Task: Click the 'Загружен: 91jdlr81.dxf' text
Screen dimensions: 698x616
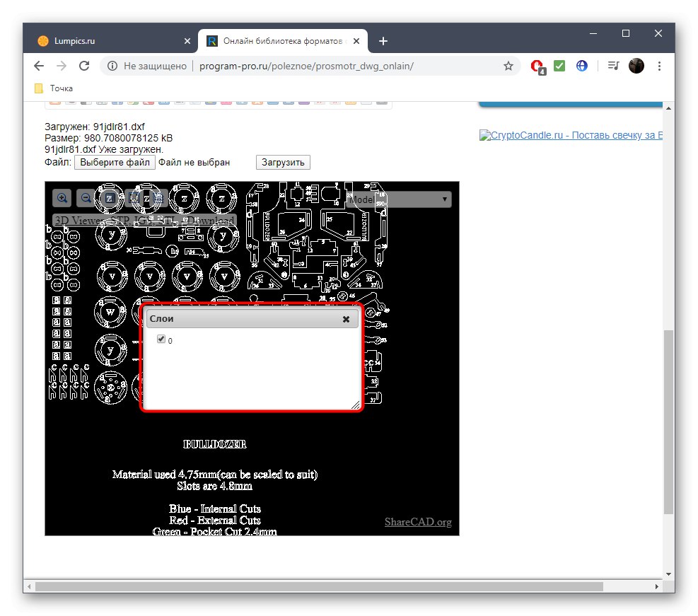Action: pos(94,127)
